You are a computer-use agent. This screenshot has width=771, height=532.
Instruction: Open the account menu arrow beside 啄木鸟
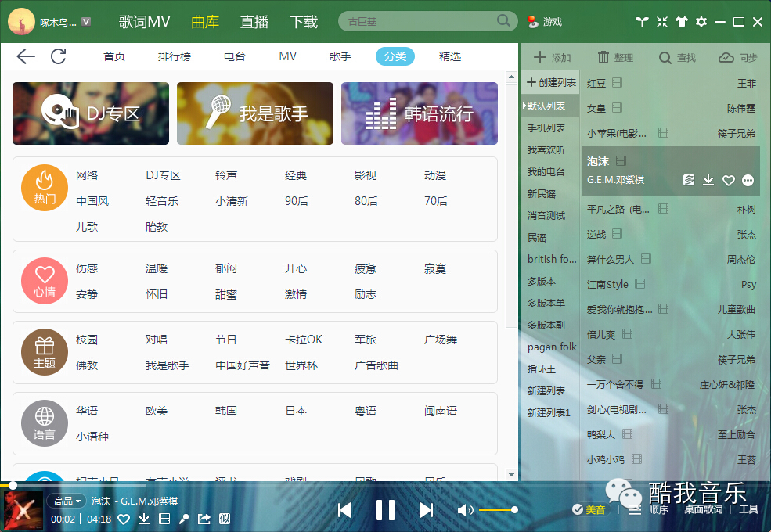click(86, 22)
